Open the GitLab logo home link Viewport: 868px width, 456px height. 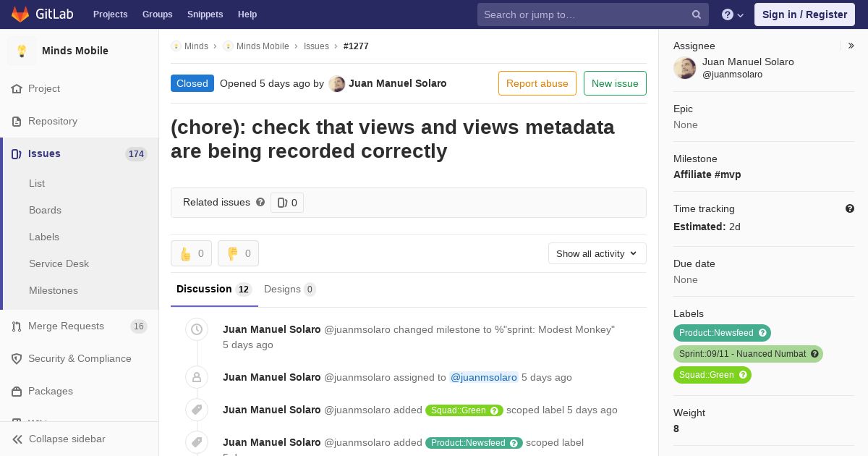tap(41, 14)
